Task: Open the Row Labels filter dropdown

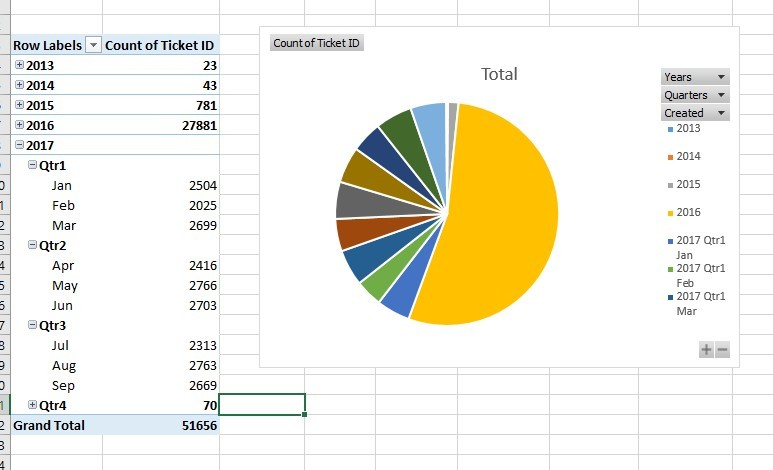Action: 94,45
